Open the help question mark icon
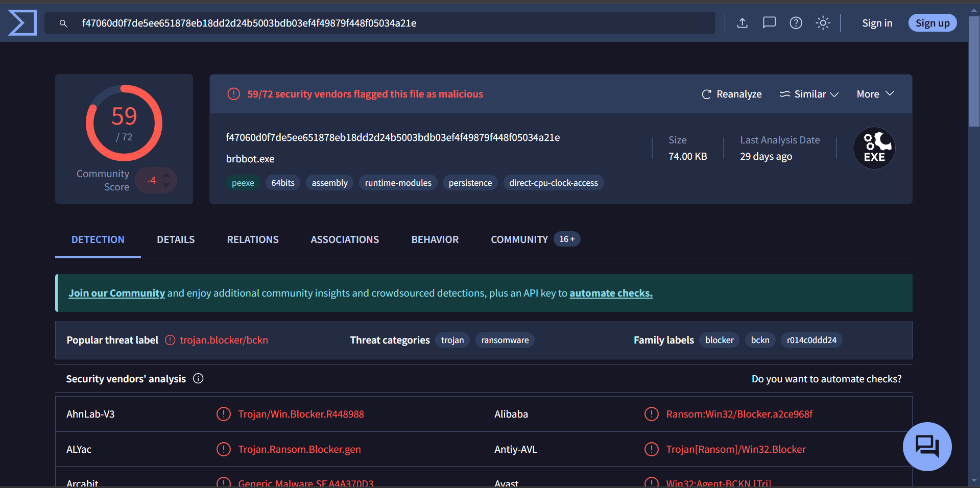Image resolution: width=980 pixels, height=488 pixels. tap(795, 22)
